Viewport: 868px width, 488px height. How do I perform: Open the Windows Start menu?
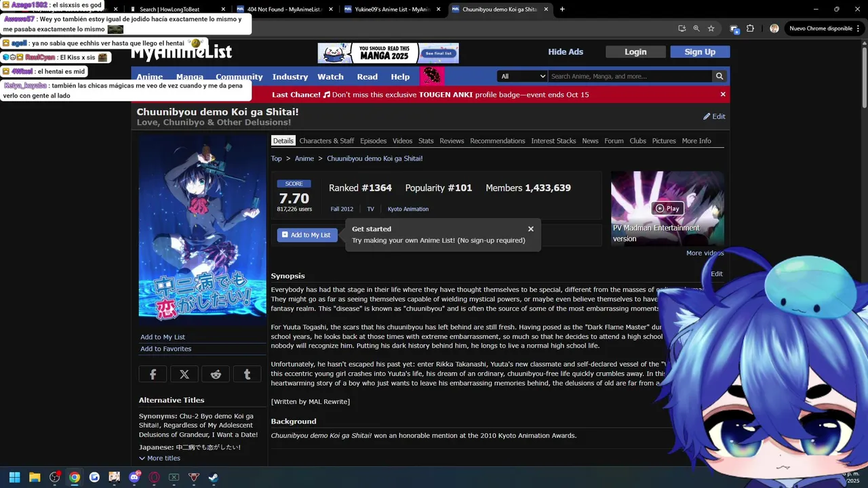pos(14,477)
